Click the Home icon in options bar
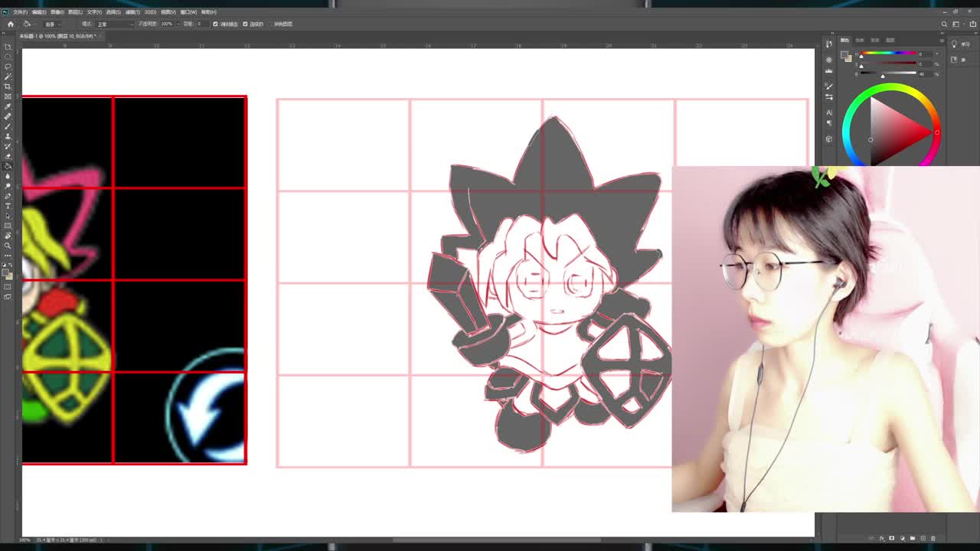 click(11, 24)
